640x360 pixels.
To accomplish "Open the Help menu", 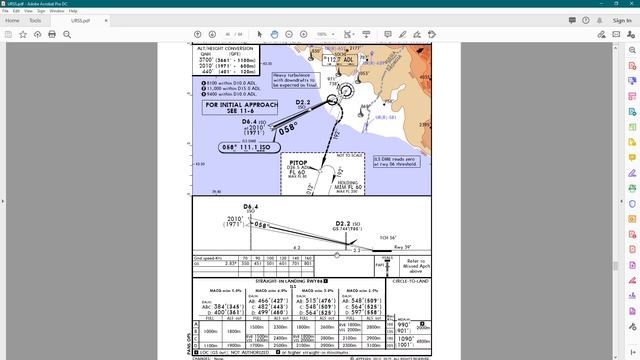I will 73,11.
